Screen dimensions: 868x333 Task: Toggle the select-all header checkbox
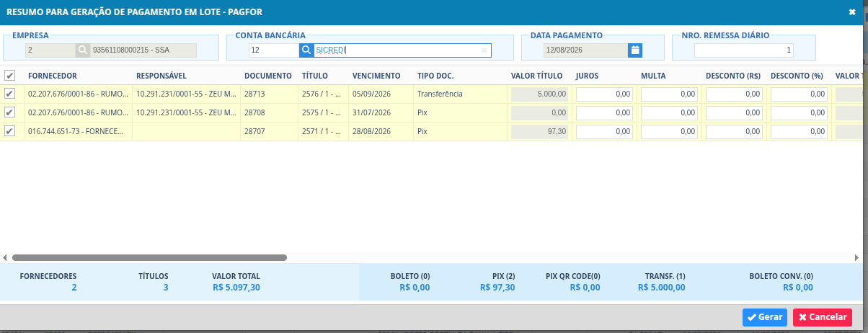9,76
